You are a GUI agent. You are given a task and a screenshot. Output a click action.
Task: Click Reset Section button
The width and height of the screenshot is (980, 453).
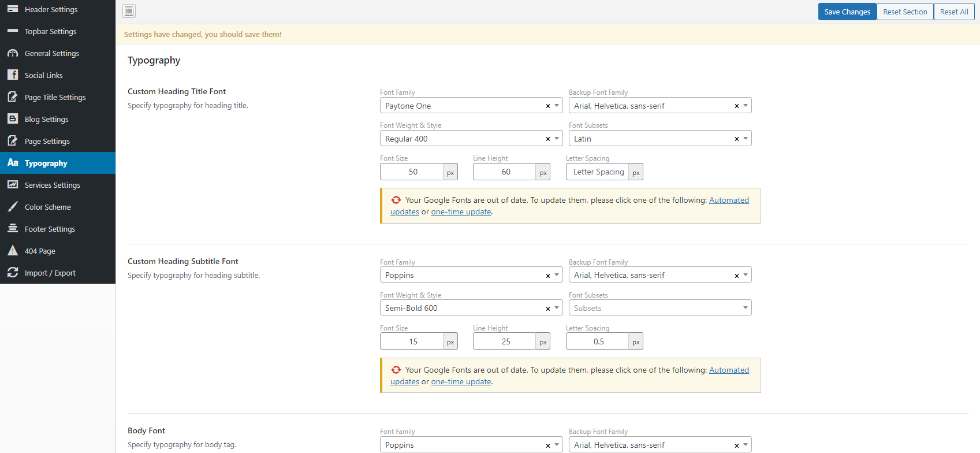(905, 12)
